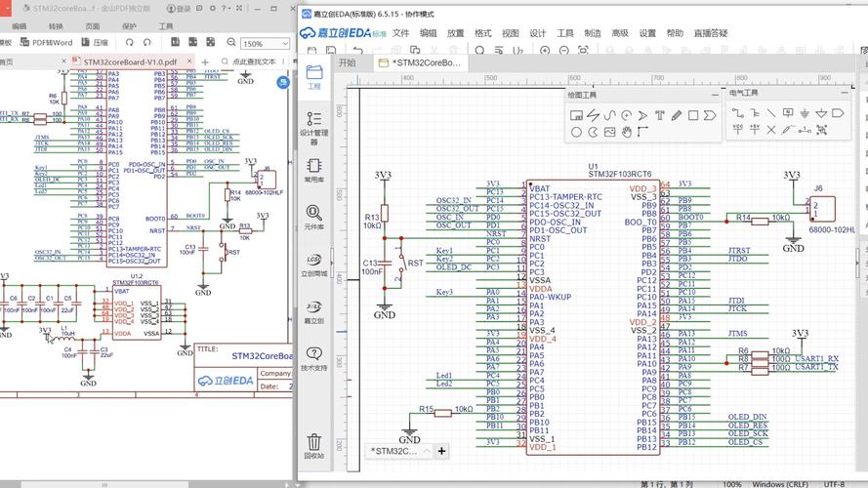Place a +5V power flag
Viewport: 868px width, 488px height.
tap(755, 130)
